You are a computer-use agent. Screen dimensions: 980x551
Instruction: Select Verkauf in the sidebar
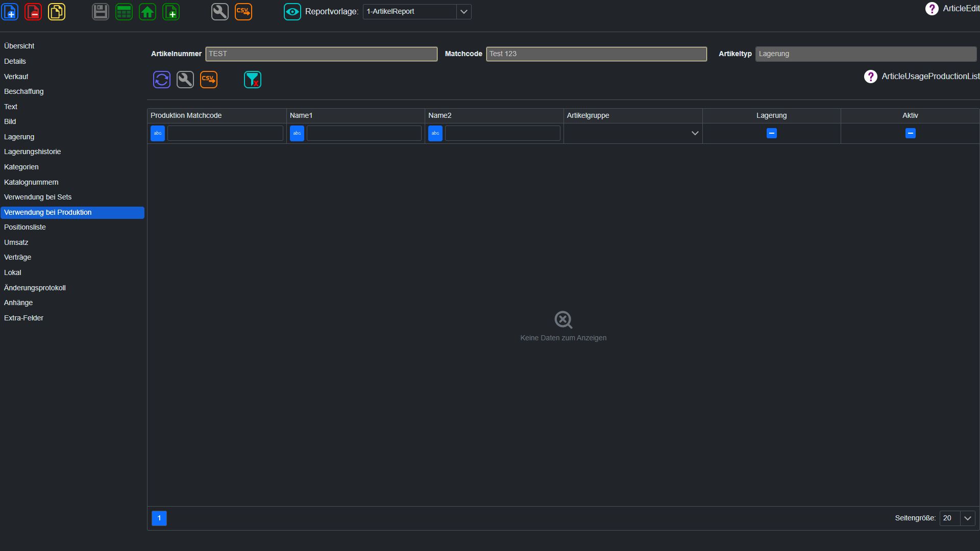click(x=72, y=77)
